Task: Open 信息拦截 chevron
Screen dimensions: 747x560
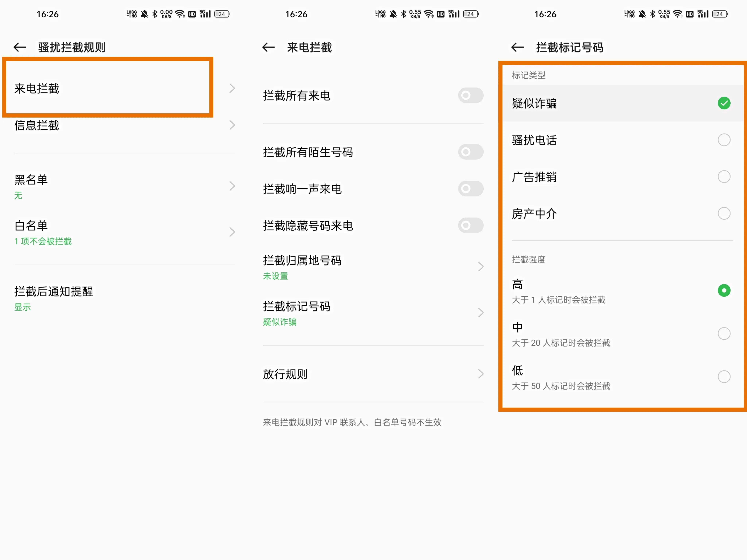Action: (x=232, y=125)
